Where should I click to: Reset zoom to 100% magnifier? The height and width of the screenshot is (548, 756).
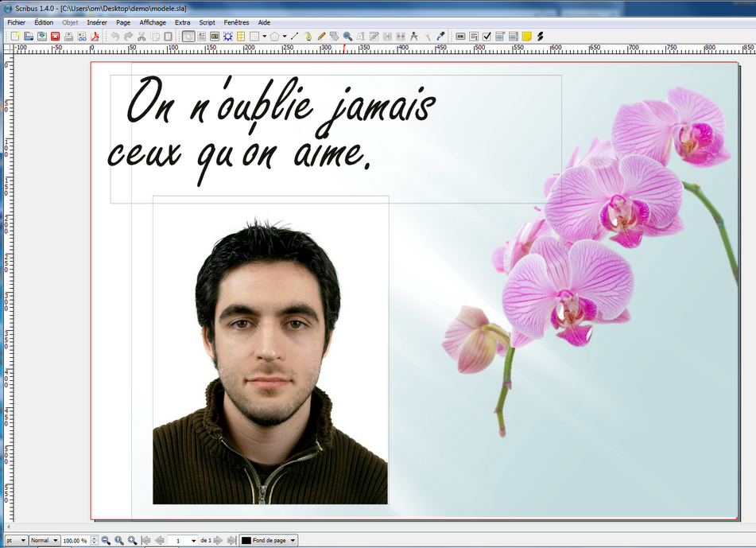[119, 540]
